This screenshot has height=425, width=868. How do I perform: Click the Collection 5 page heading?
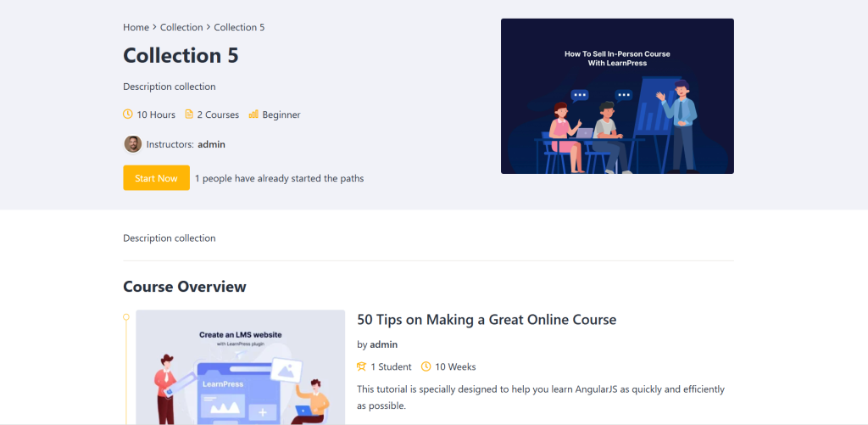(x=181, y=55)
